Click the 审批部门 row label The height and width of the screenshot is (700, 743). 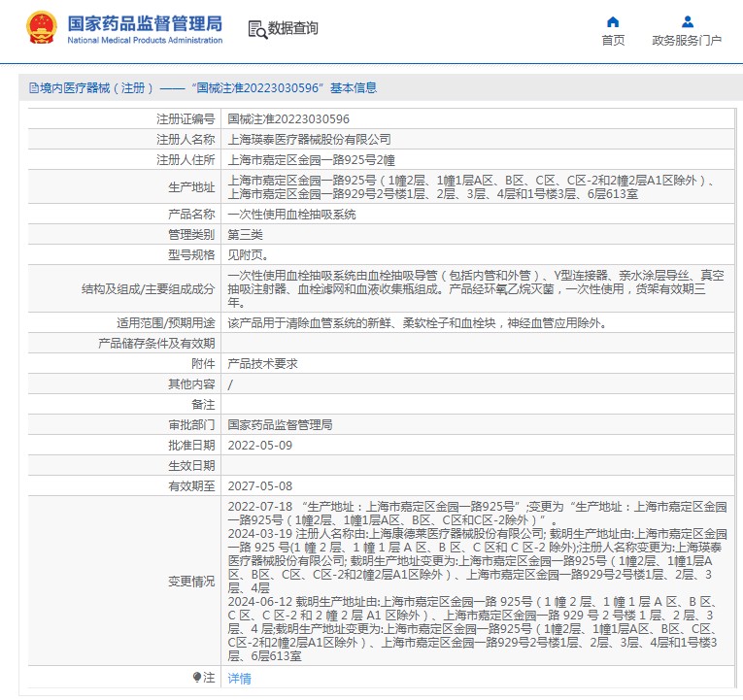point(191,425)
